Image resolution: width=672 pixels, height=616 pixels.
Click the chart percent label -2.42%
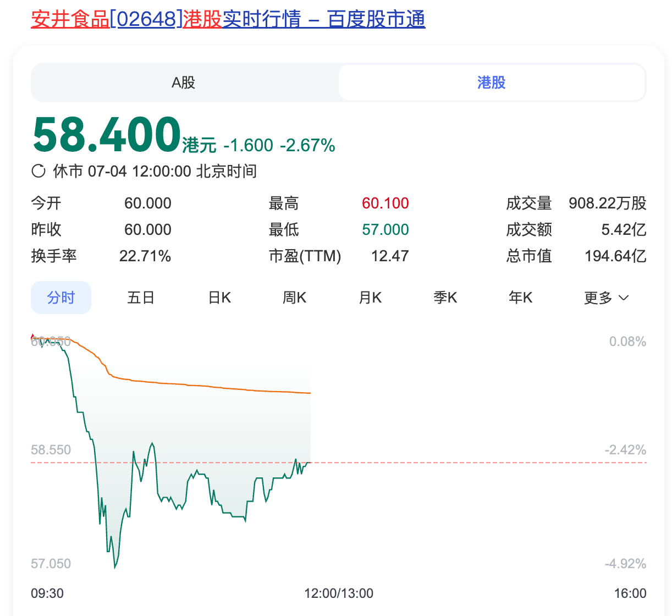tap(626, 450)
